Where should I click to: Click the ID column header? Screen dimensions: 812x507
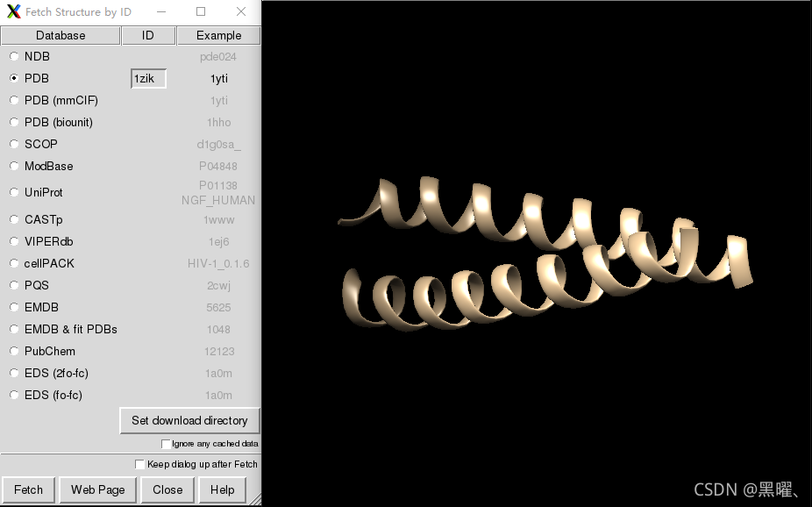point(148,35)
